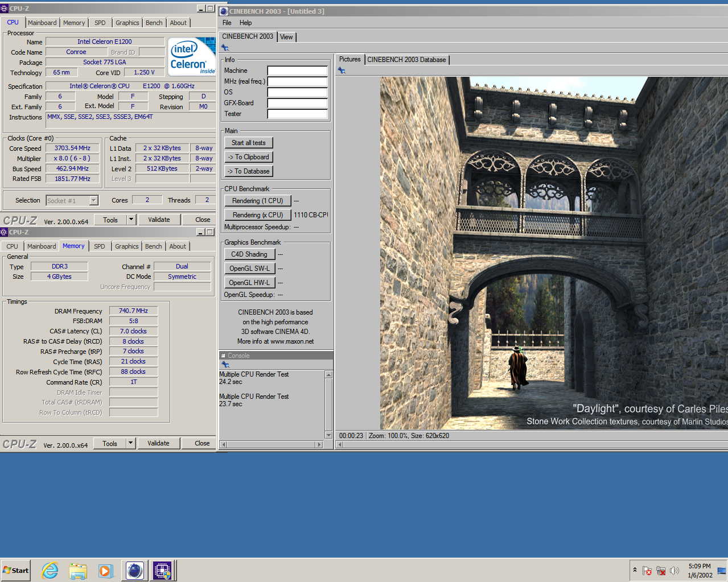Click the 740.7 MHz DRAM Frequency value
This screenshot has height=582, width=728.
(x=133, y=311)
